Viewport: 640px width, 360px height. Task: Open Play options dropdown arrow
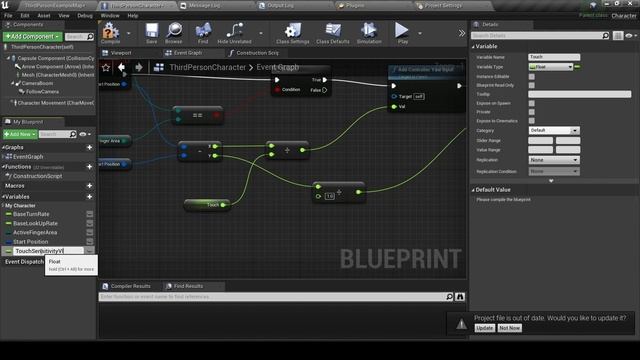(420, 33)
